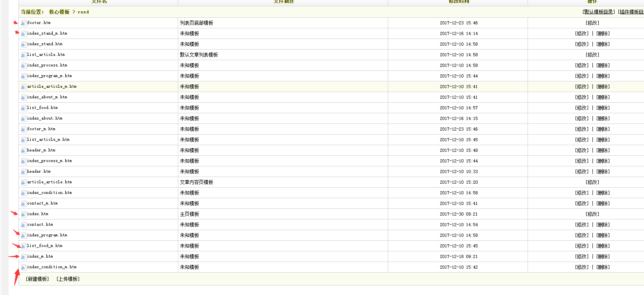Click the file icon beside footer_m.htm
The height and width of the screenshot is (295, 644).
[x=24, y=129]
